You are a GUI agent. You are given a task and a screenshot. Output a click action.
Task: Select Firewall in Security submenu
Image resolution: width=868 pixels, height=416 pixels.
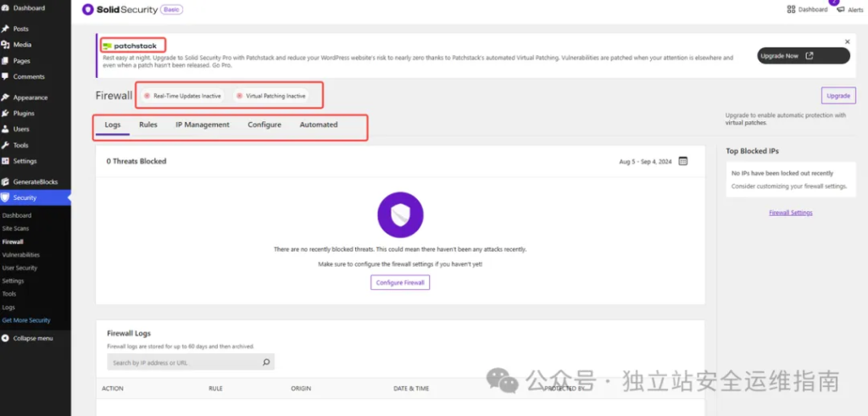tap(13, 241)
